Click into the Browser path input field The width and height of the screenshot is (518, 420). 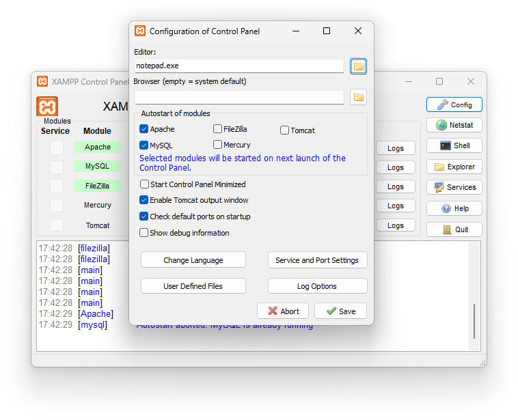(x=239, y=97)
